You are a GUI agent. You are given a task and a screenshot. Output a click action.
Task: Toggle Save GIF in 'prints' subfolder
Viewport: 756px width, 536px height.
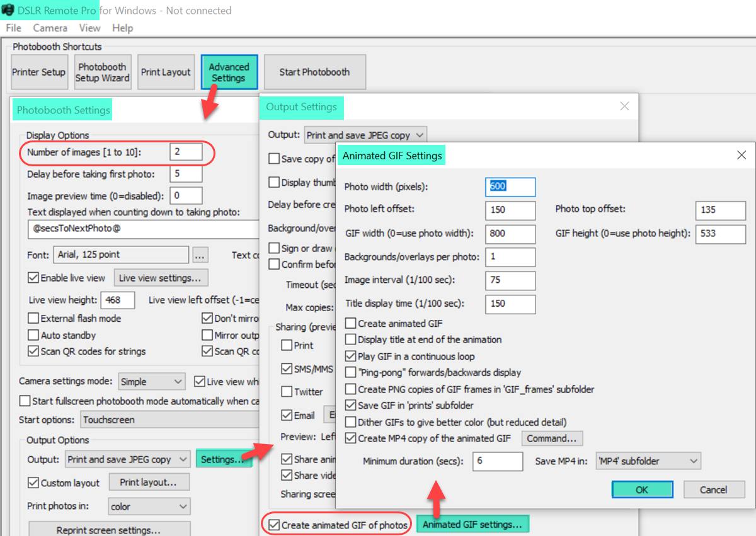(x=351, y=406)
